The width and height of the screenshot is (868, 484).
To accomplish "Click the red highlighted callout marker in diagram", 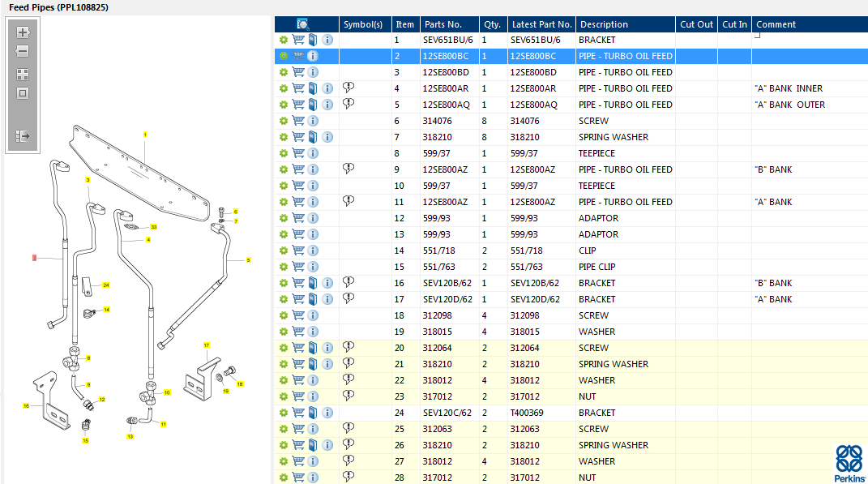I will tap(34, 258).
